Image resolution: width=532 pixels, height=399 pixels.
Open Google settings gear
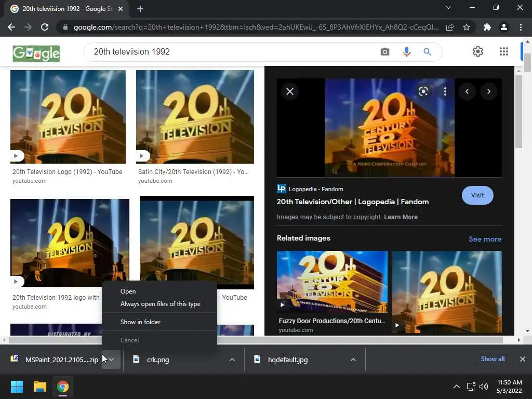(x=478, y=51)
